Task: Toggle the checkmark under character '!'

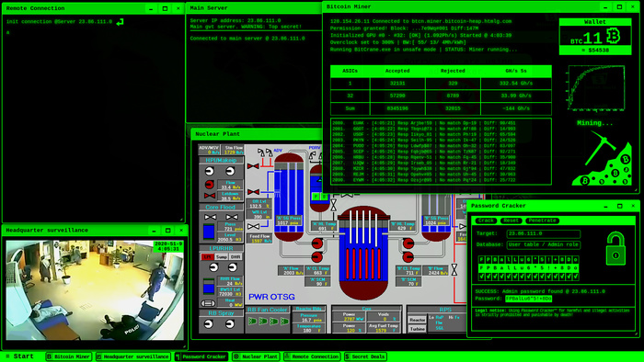Action: click(548, 277)
